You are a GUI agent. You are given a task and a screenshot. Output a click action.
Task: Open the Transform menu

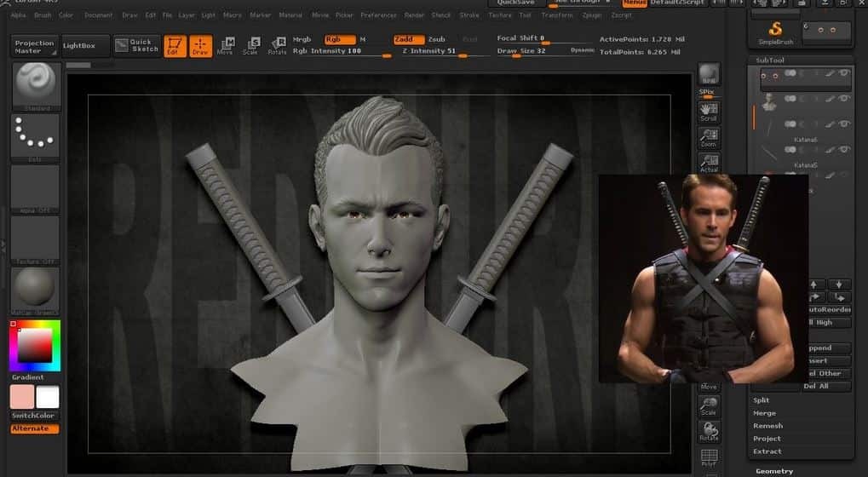(557, 15)
